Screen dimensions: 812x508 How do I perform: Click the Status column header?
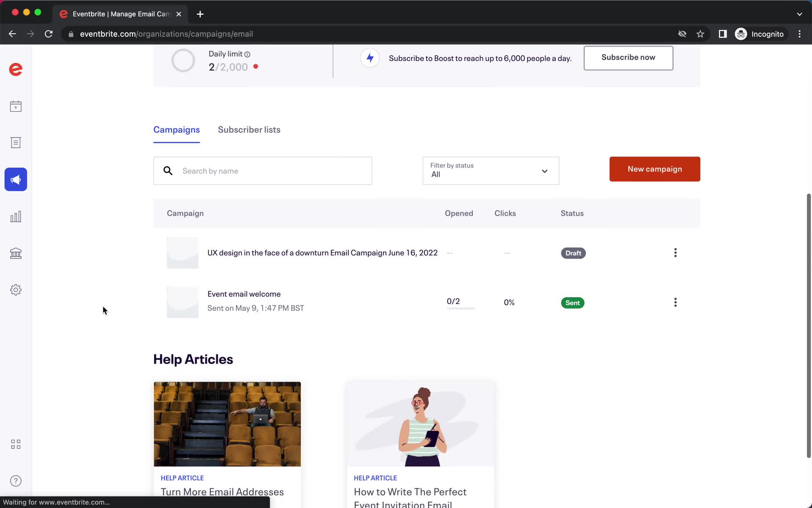(572, 213)
